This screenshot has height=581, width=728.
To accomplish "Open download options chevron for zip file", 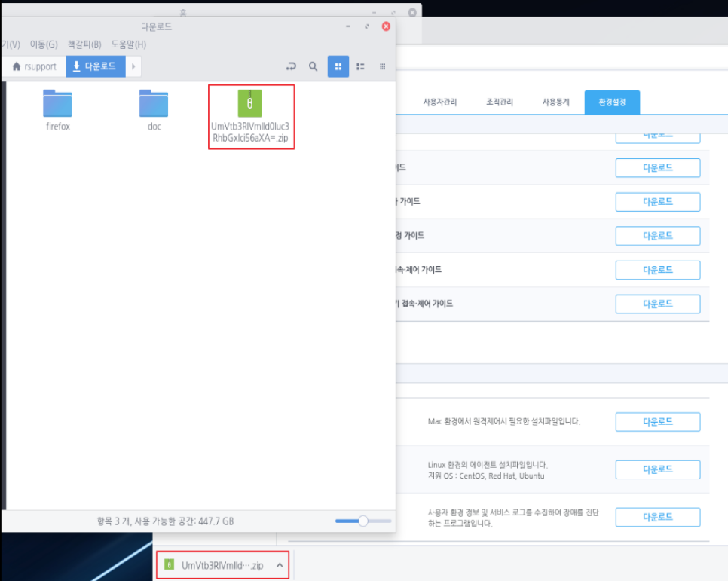I will tap(279, 565).
